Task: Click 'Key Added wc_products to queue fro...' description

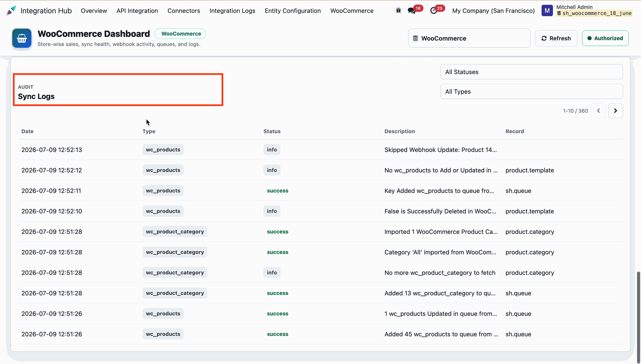Action: click(439, 191)
